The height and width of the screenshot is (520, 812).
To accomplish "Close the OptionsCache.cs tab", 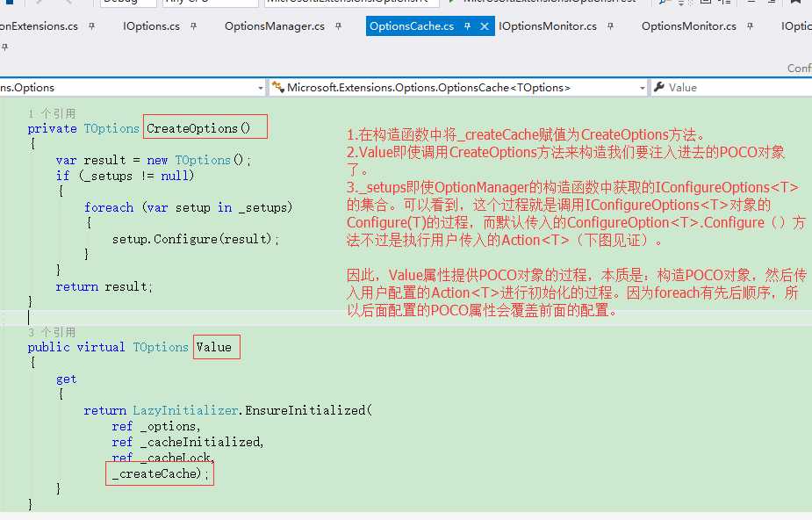I will [485, 25].
